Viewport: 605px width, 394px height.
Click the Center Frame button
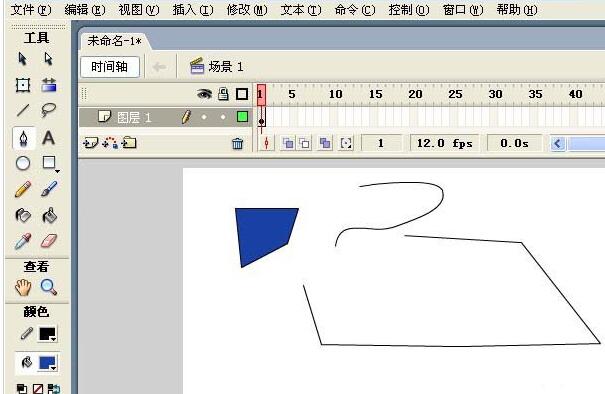click(x=266, y=143)
